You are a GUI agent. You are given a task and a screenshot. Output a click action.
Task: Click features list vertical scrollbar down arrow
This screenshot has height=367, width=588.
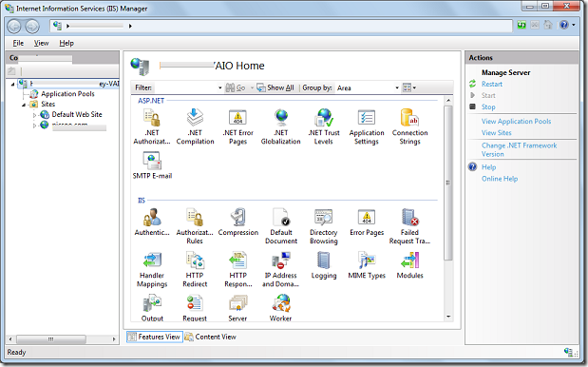click(x=448, y=318)
